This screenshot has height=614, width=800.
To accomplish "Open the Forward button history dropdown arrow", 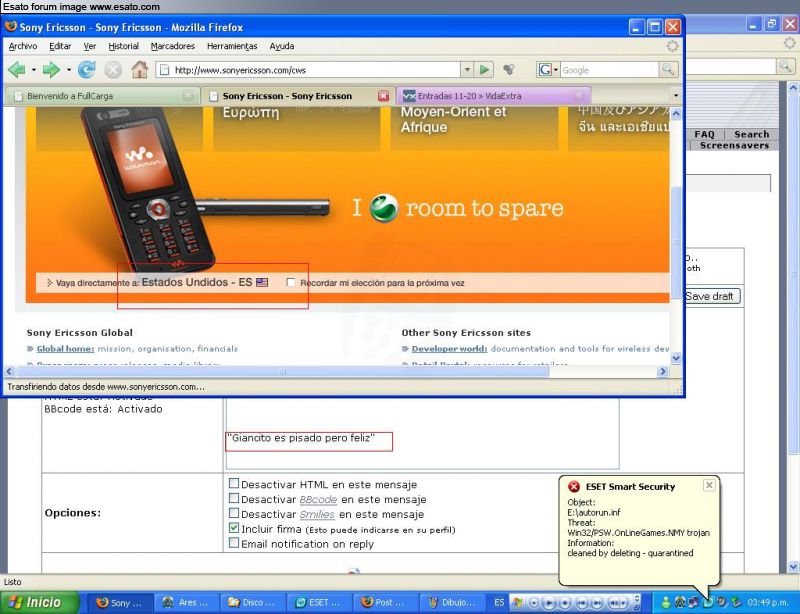I will tap(68, 69).
